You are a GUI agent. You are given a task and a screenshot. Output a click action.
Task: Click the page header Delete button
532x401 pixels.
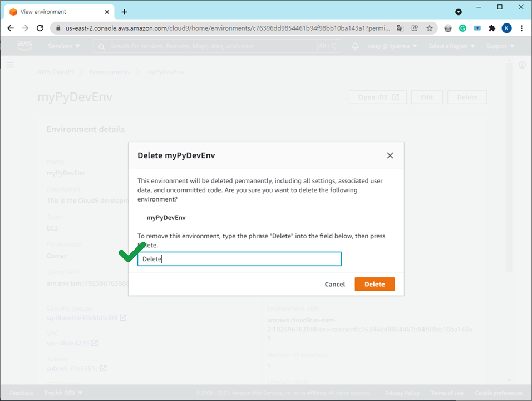[467, 97]
